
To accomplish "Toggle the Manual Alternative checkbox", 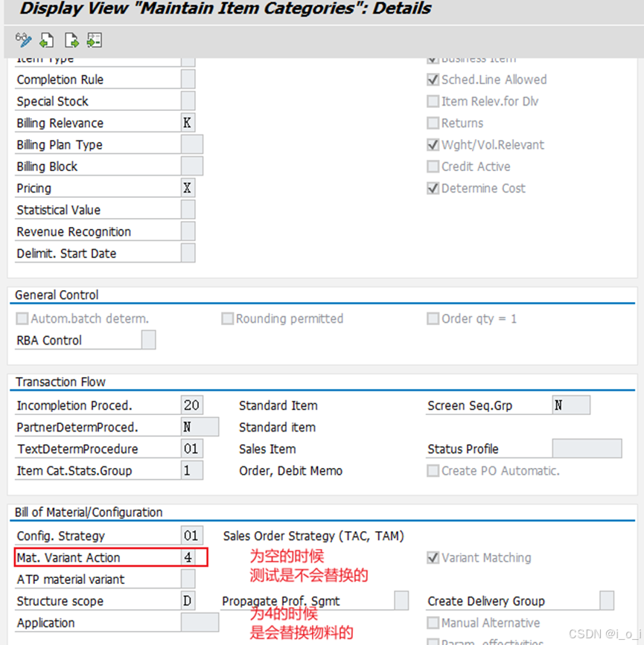I will point(433,623).
